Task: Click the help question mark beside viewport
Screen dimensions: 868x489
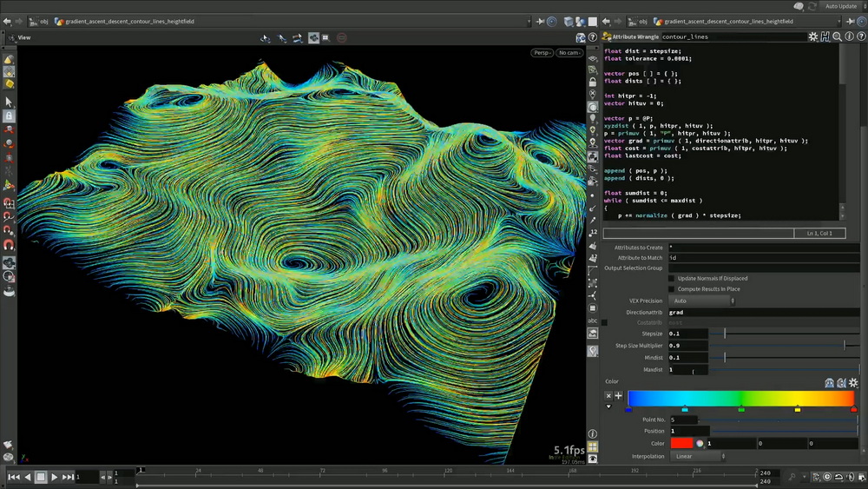Action: (592, 37)
